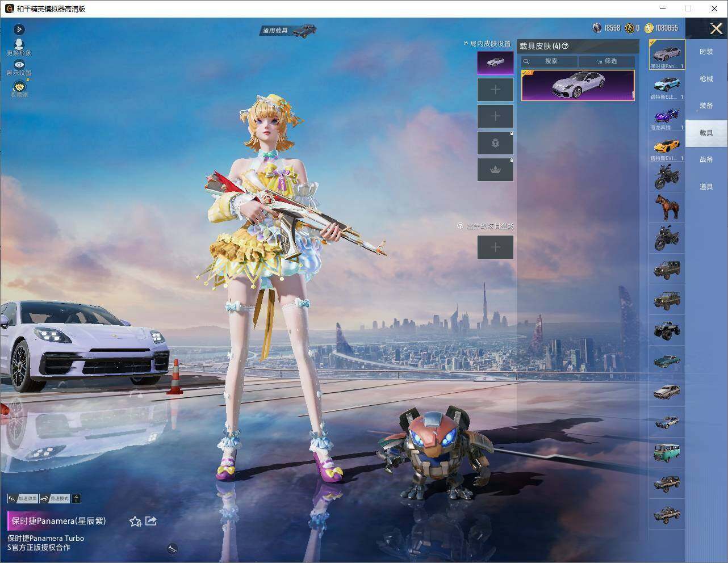Open 更换形象 character change icon
Screen dimensions: 728x563
19,47
